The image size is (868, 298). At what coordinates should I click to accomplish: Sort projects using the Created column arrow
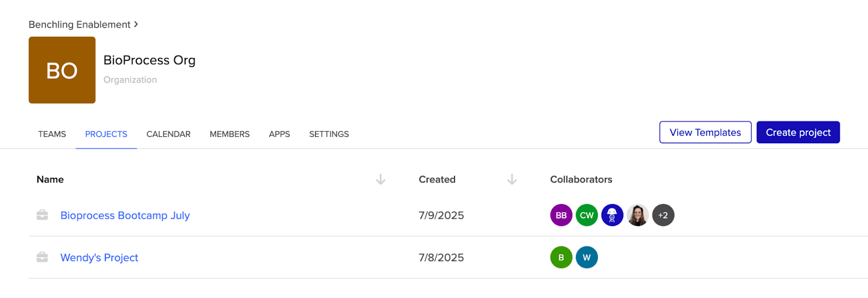pyautogui.click(x=512, y=180)
